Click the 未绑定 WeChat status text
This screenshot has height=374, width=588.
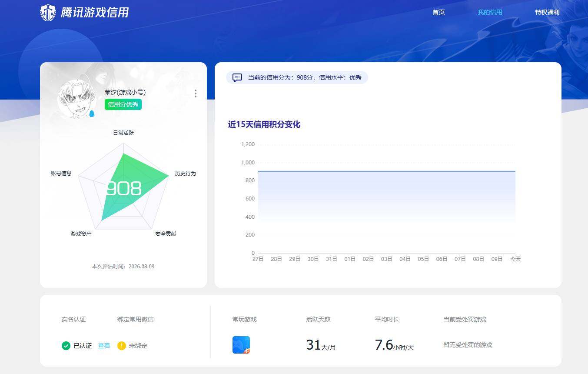(x=138, y=346)
